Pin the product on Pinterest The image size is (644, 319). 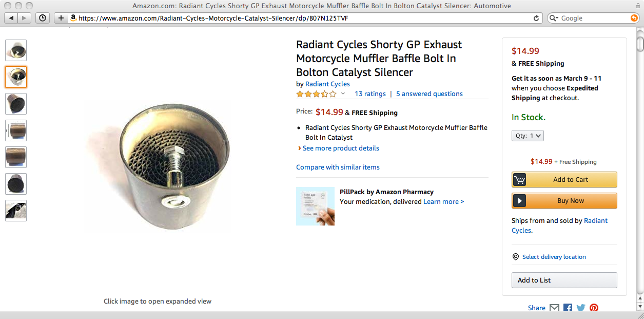pos(594,308)
